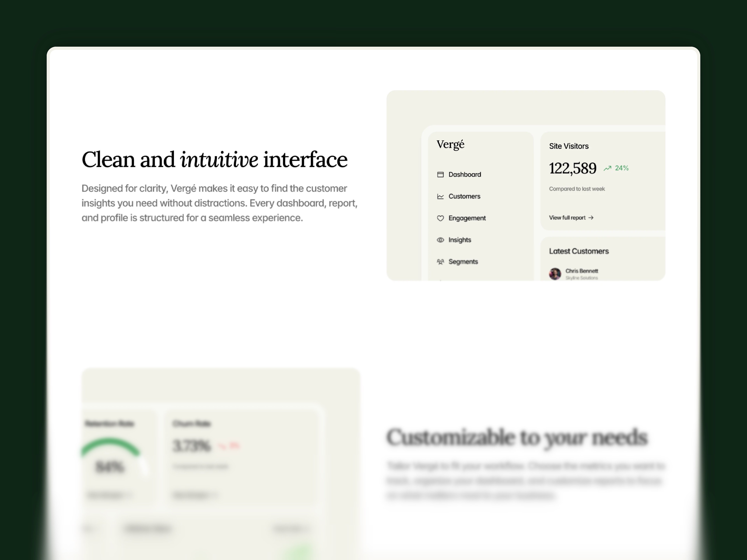Screen dimensions: 747x560
Task: Select Segments from the sidebar menu
Action: click(x=463, y=262)
